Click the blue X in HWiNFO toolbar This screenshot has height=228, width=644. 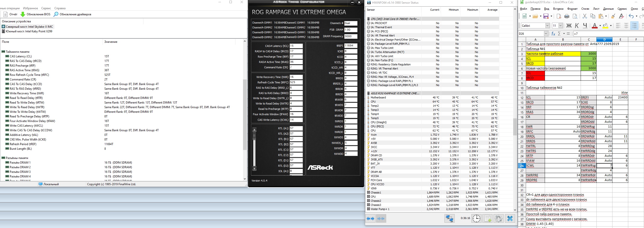point(510,219)
